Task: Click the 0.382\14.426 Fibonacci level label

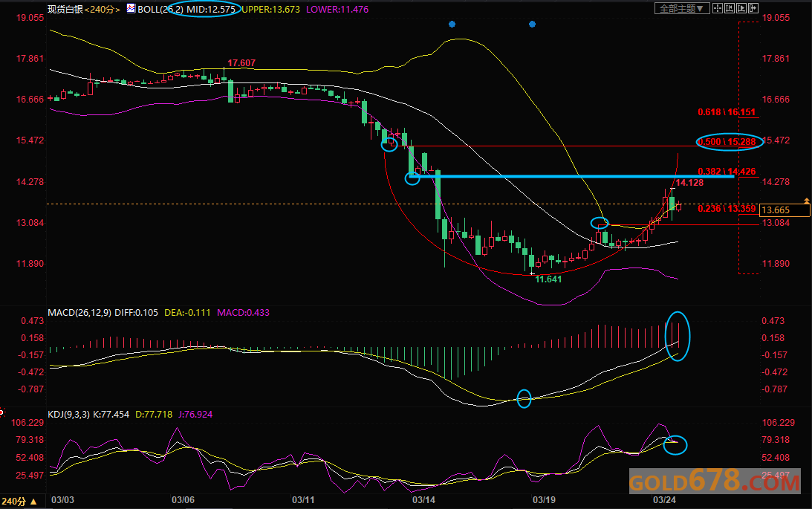Action: (x=727, y=172)
